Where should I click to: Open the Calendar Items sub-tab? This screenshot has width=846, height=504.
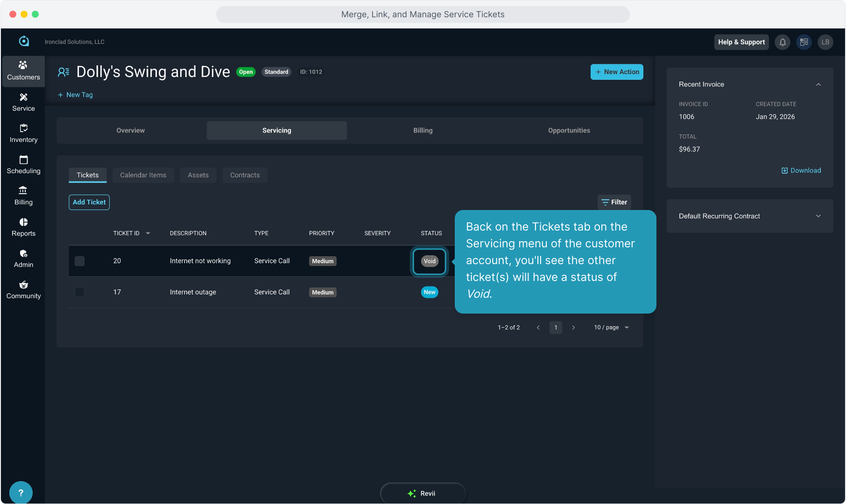click(143, 175)
